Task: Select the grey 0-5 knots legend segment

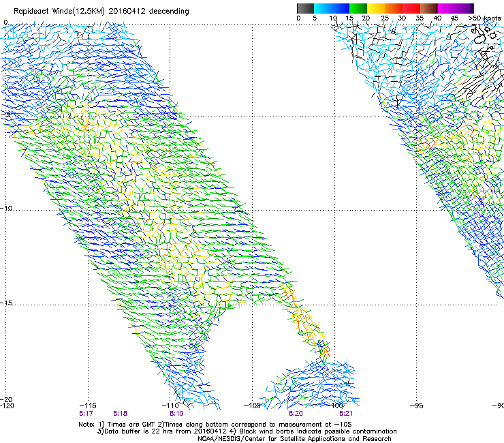Action: (x=305, y=8)
